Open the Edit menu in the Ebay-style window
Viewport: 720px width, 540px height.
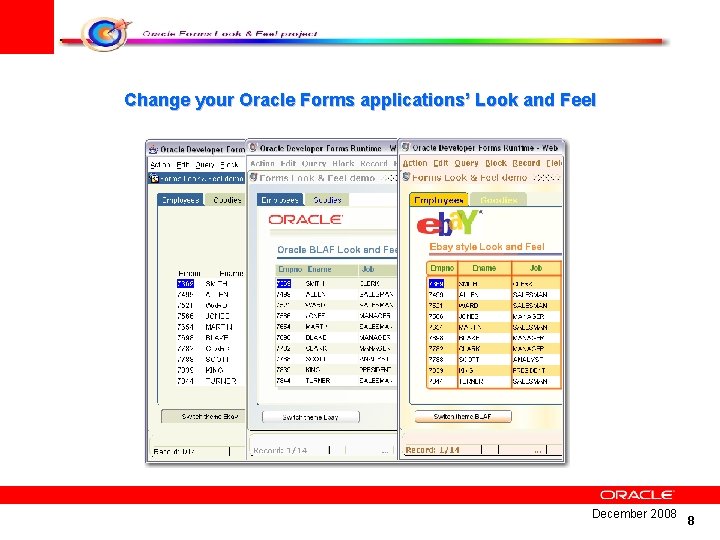click(x=441, y=163)
